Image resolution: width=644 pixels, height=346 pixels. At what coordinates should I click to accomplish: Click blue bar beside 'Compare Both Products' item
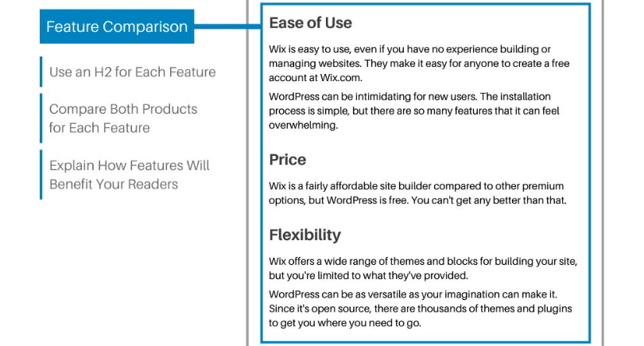[x=41, y=119]
